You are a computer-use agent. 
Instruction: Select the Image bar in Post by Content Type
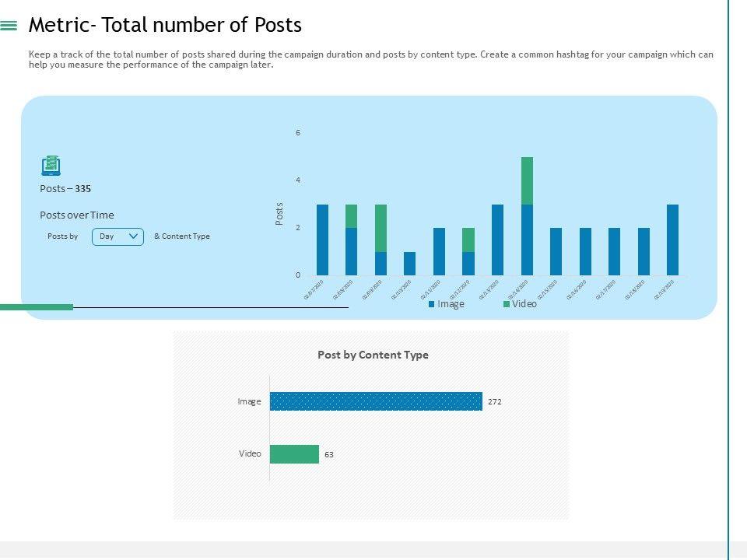(376, 401)
